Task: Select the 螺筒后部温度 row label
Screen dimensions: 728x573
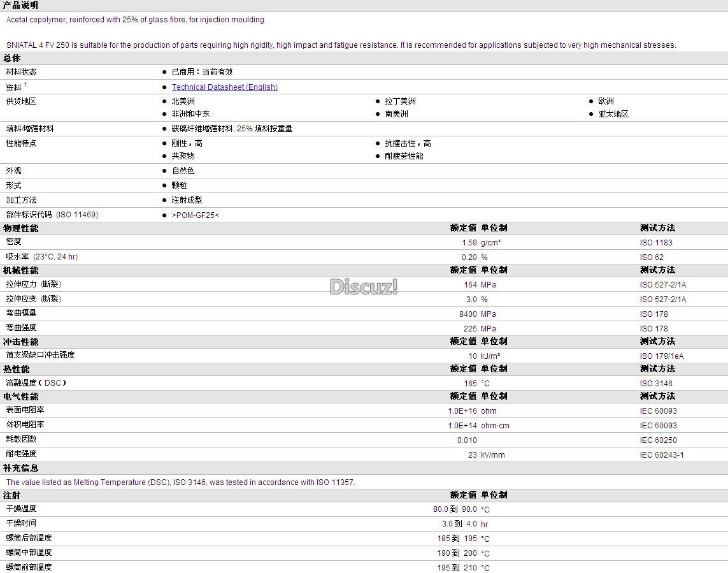Action: [29, 538]
